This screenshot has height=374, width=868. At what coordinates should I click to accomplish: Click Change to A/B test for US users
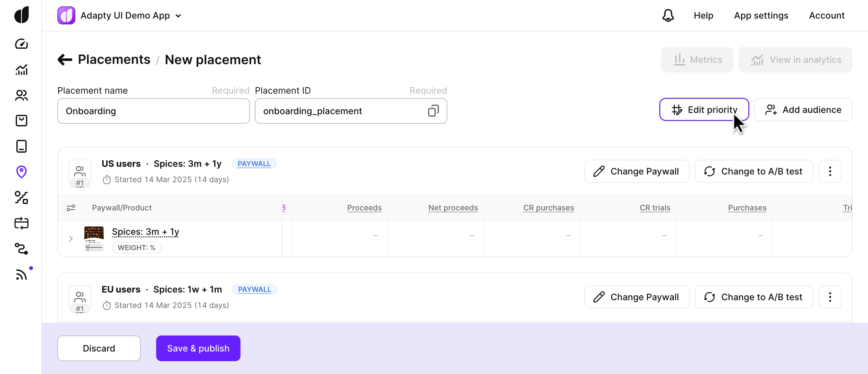(754, 171)
